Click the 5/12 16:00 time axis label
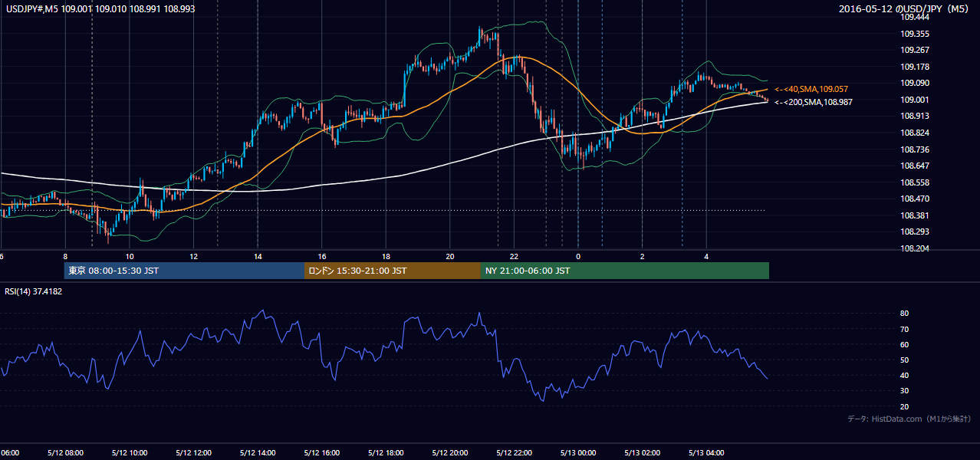Image resolution: width=980 pixels, height=460 pixels. (322, 452)
